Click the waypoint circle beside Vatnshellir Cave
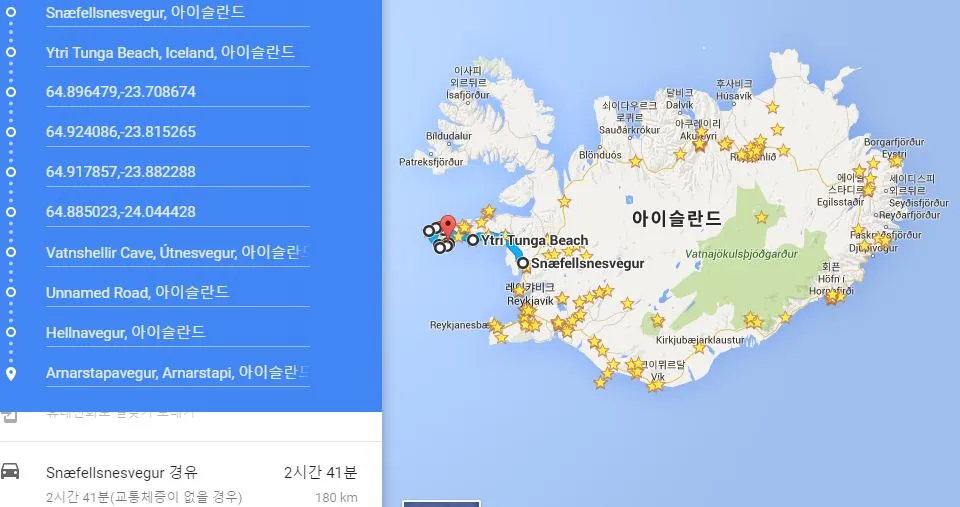The image size is (960, 507). pyautogui.click(x=11, y=252)
